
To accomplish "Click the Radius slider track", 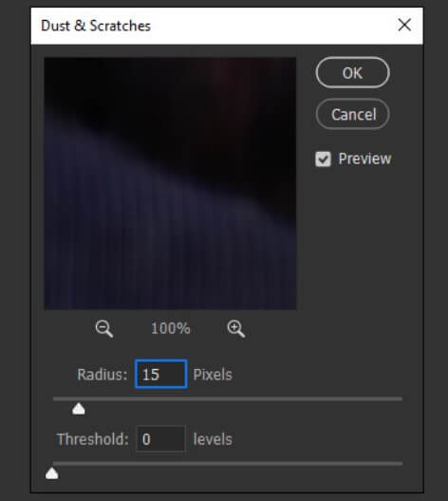I will point(228,399).
